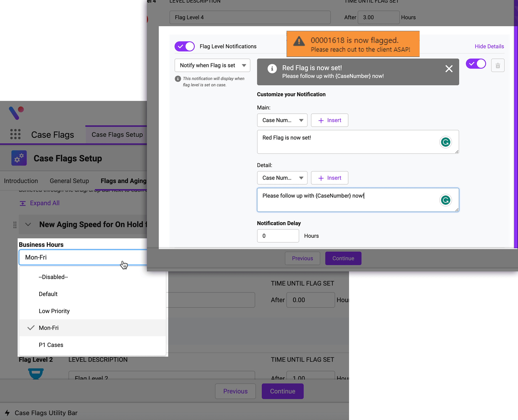
Task: Open Grammarly icon in the Main message field
Action: 445,142
